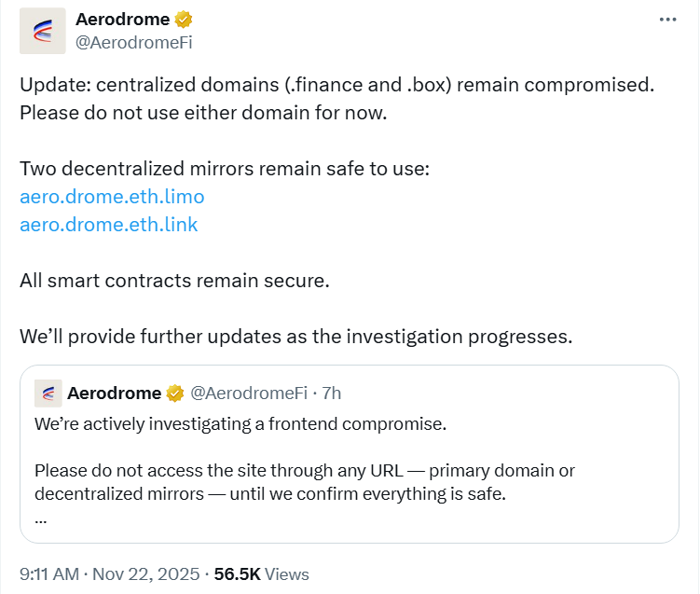700x594 pixels.
Task: Click verified badge inside the quoted tweet
Action: [175, 394]
